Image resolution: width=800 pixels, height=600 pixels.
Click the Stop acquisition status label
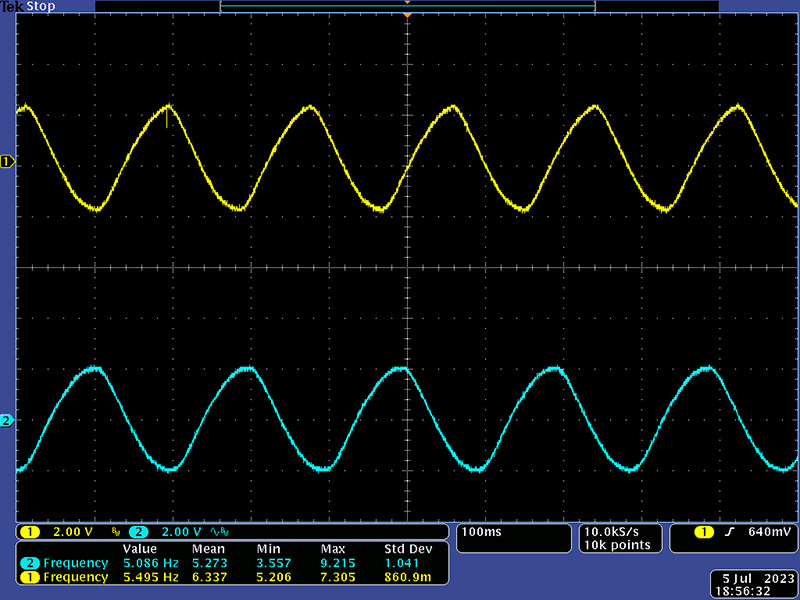(x=40, y=7)
